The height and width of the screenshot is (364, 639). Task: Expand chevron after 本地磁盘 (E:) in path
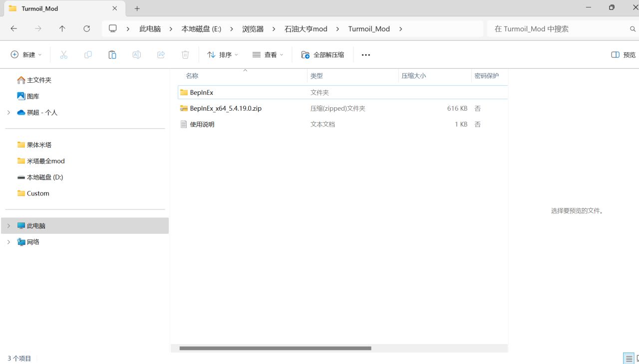tap(232, 29)
